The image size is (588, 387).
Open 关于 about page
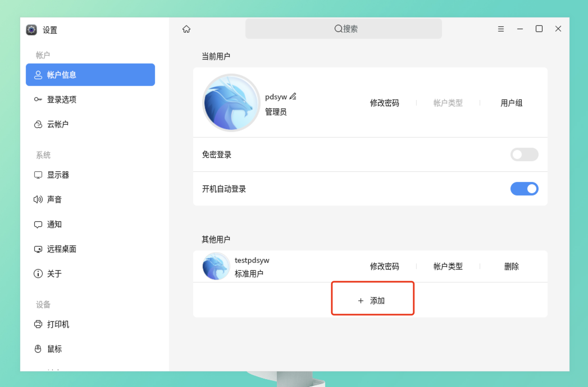(x=54, y=274)
